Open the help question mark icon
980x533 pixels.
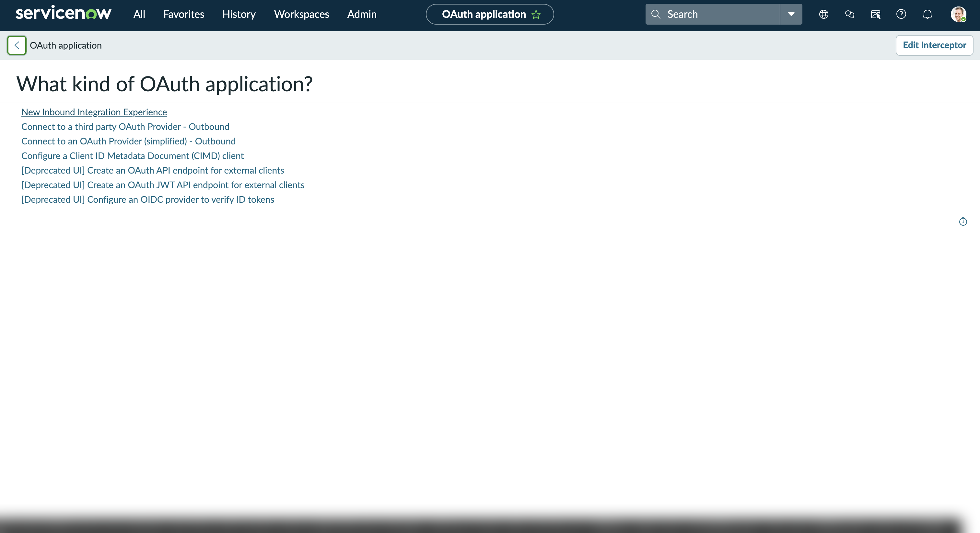tap(901, 14)
